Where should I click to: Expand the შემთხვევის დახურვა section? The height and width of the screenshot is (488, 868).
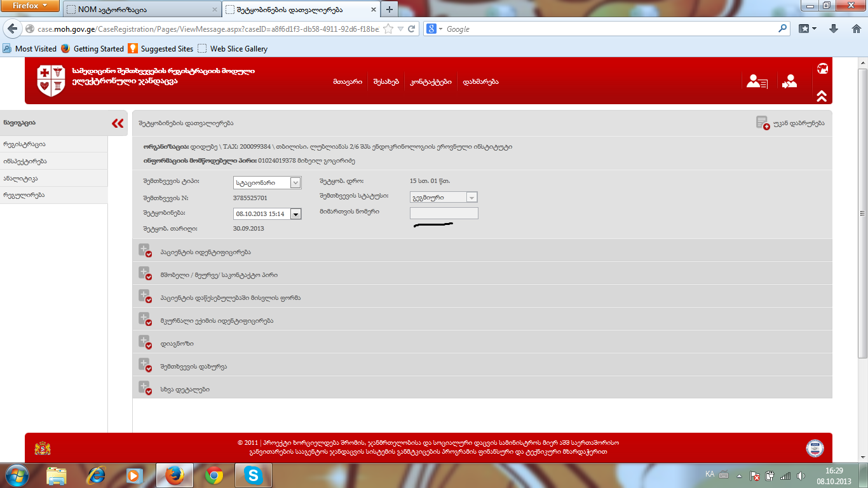(x=145, y=365)
